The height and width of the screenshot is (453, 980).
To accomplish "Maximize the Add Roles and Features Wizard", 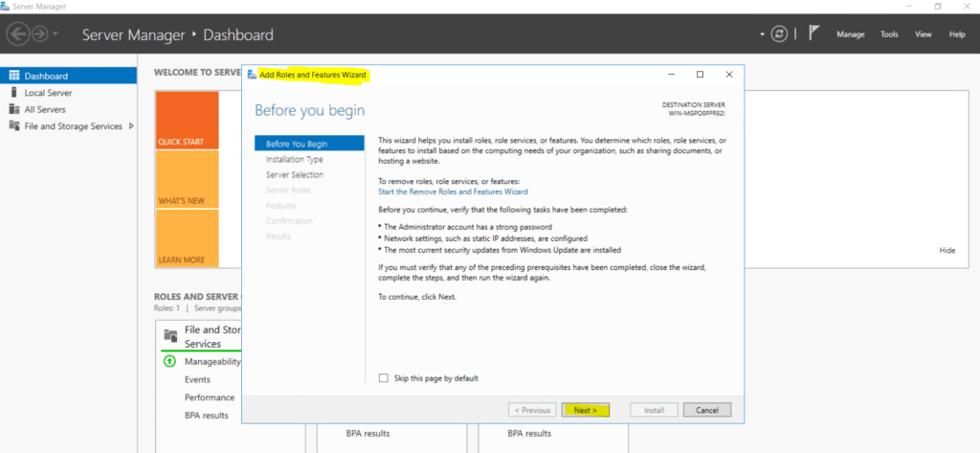I will 700,75.
